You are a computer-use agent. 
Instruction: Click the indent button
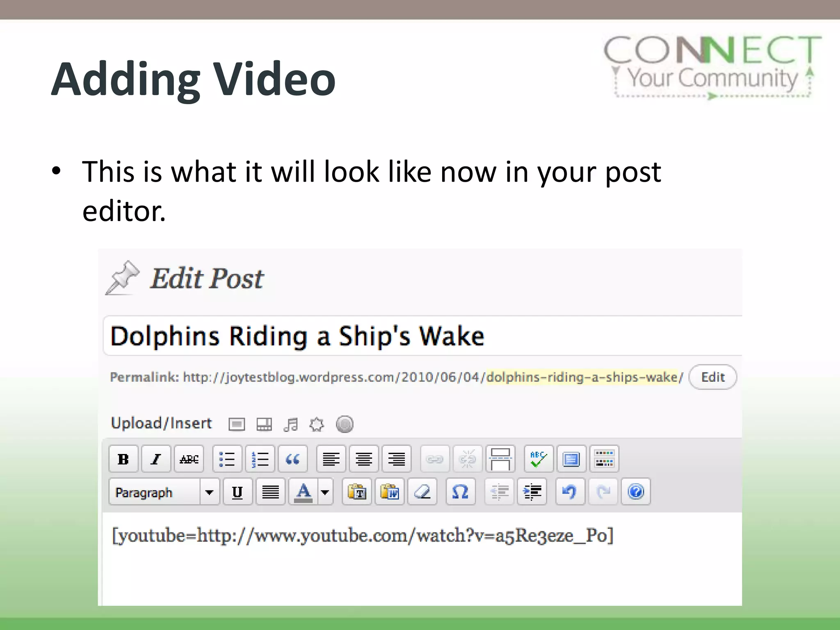coord(532,492)
